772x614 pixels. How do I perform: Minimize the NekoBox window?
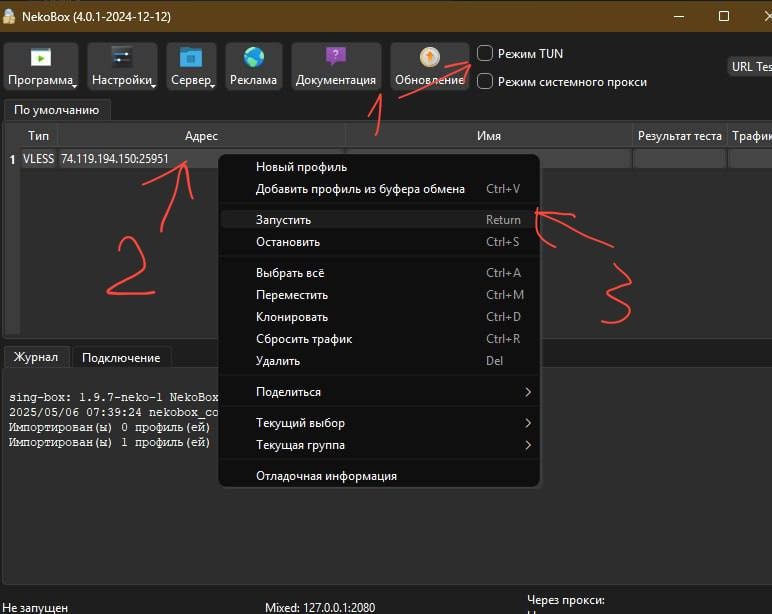coord(679,16)
